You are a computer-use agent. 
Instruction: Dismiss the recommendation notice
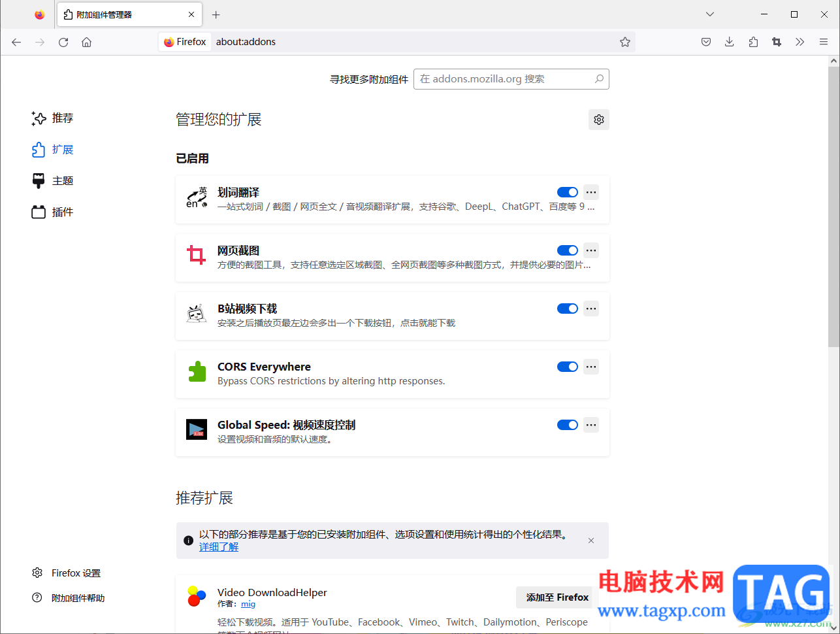click(591, 541)
